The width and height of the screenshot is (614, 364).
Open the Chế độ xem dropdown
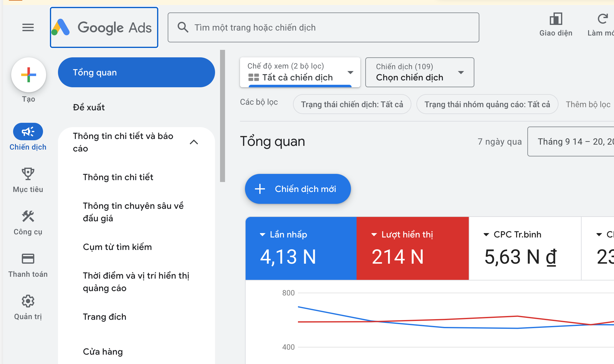click(300, 72)
